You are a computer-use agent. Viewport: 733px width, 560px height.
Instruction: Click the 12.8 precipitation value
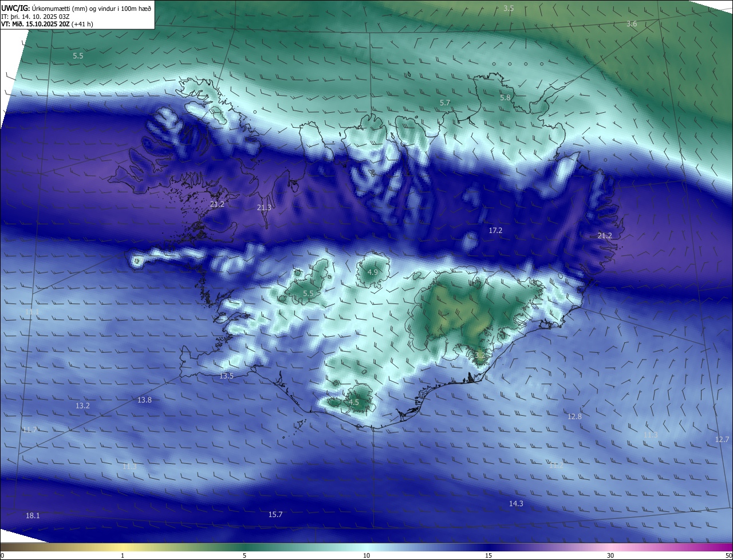pyautogui.click(x=574, y=417)
